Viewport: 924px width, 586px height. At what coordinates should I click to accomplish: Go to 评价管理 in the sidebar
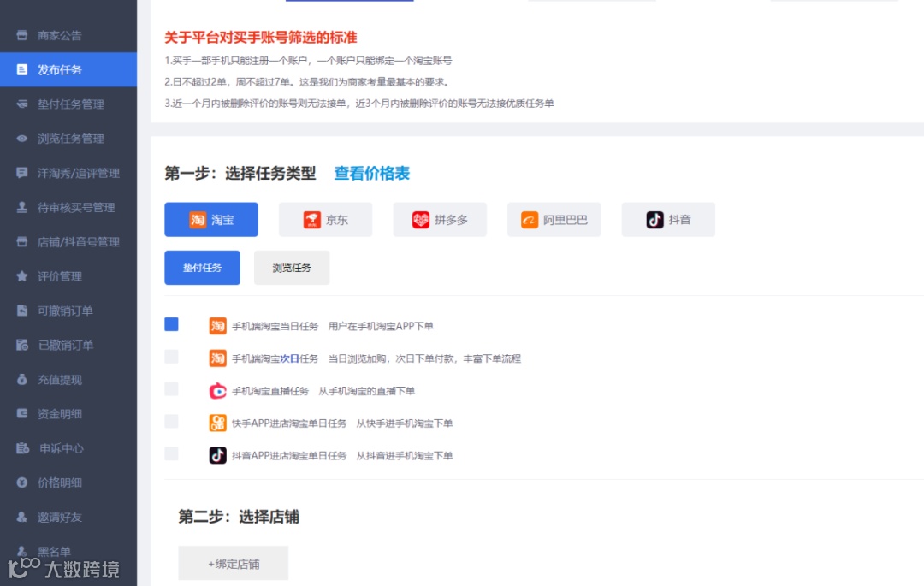pyautogui.click(x=68, y=276)
